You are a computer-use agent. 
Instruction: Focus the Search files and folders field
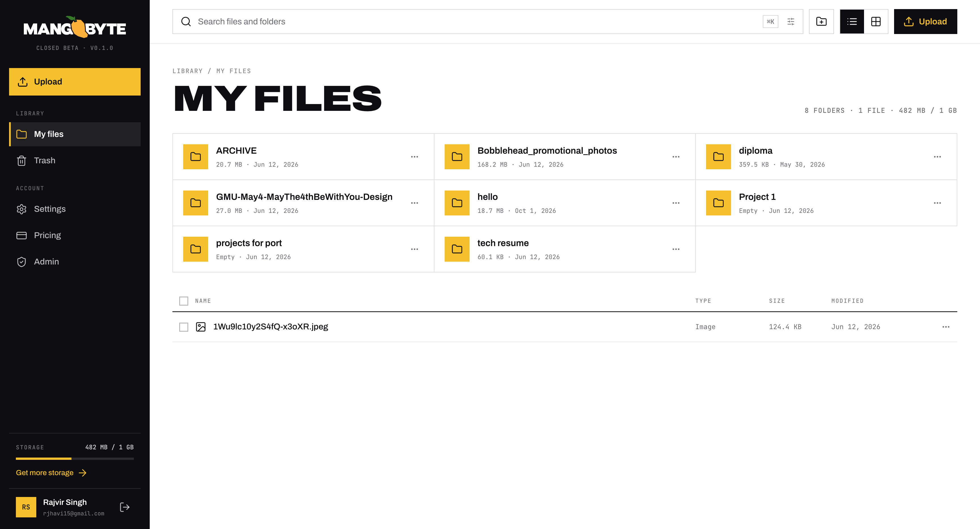pyautogui.click(x=487, y=22)
